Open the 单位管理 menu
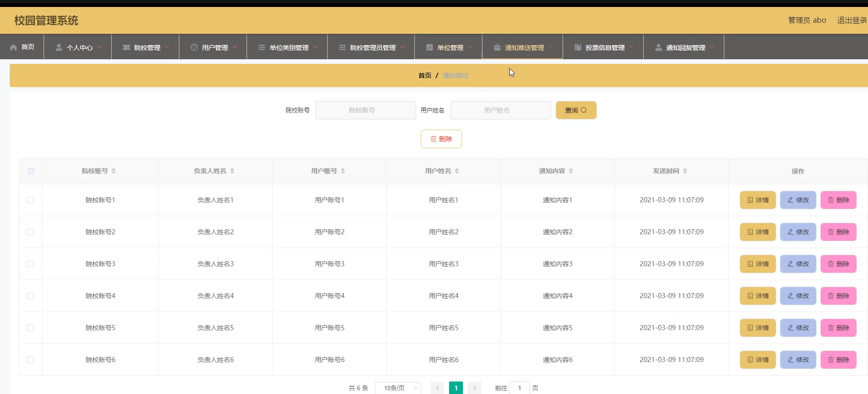The height and width of the screenshot is (394, 868). [449, 47]
